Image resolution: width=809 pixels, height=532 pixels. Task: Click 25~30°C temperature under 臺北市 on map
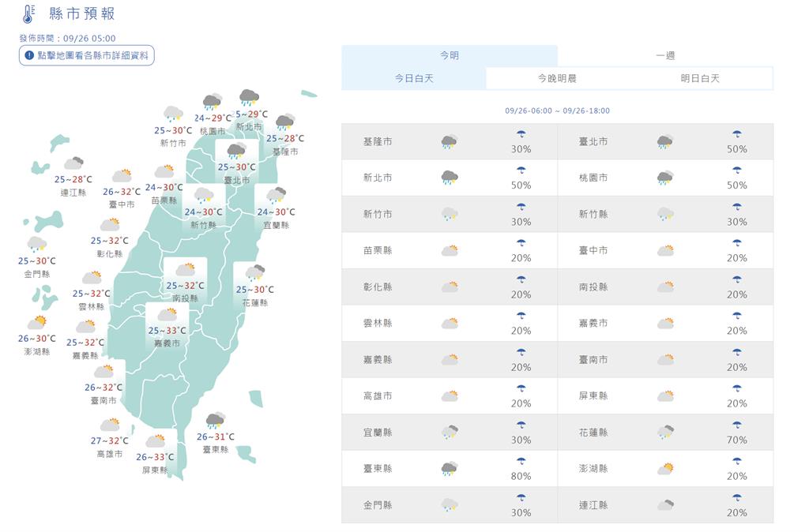[236, 167]
